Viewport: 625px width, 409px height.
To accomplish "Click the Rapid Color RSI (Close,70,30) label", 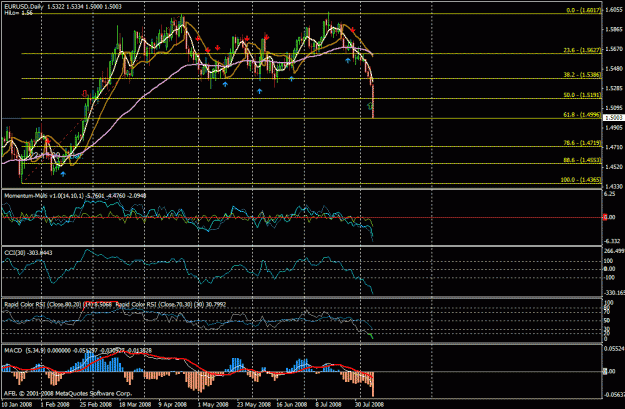I will [154, 305].
